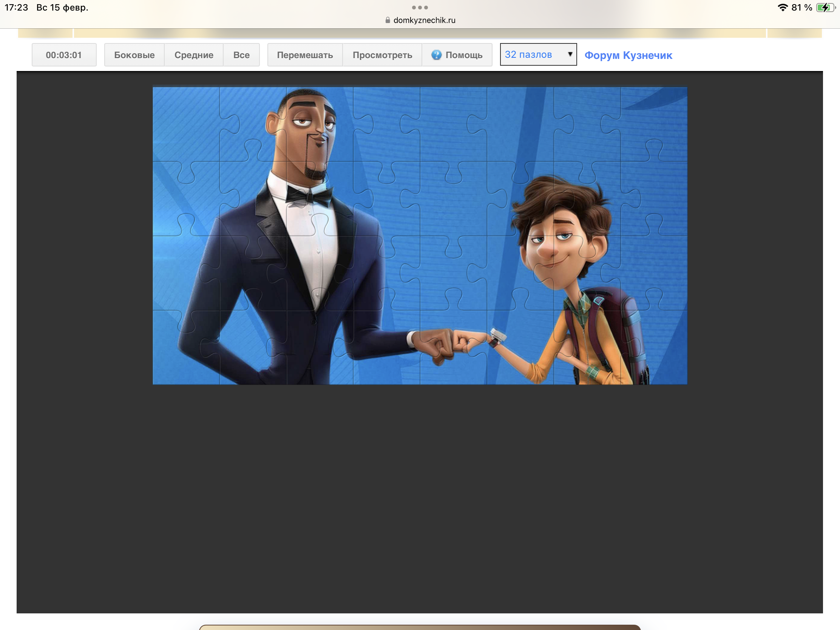This screenshot has height=630, width=840.
Task: Show only Средние middle pieces
Action: point(194,55)
